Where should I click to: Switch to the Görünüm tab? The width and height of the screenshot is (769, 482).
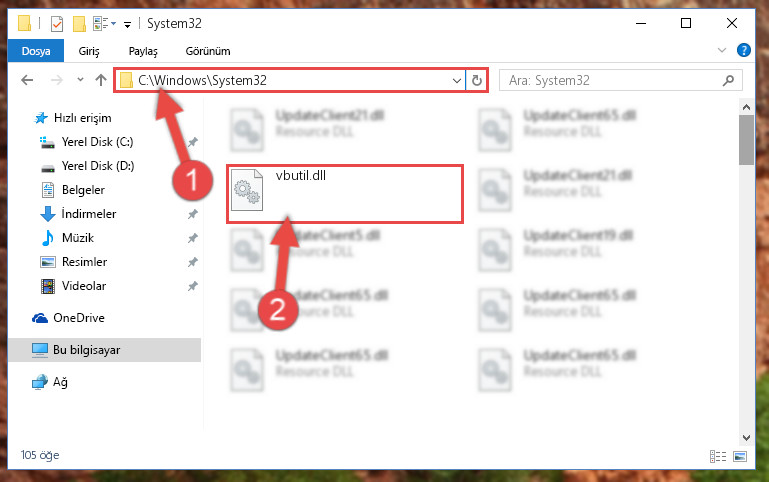[208, 51]
